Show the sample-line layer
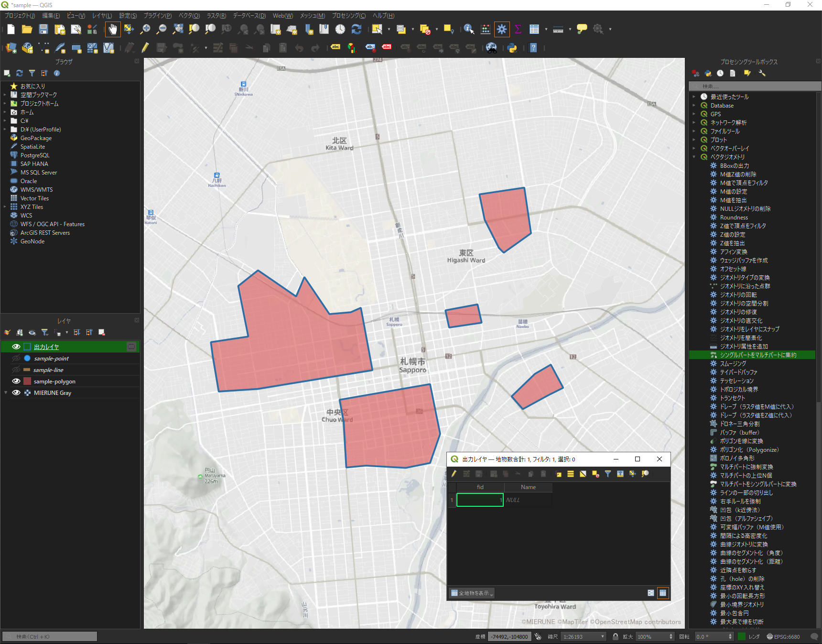822x644 pixels. [16, 370]
